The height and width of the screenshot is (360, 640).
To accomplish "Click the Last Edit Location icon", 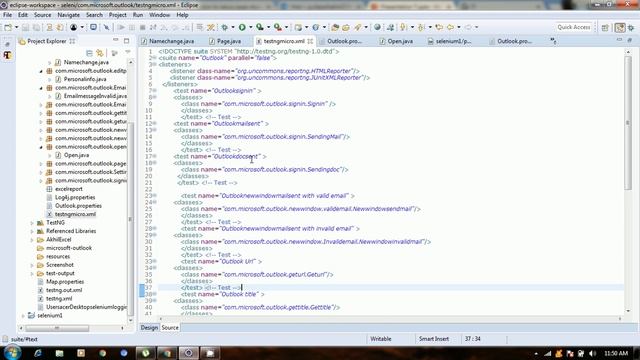I will pyautogui.click(x=439, y=27).
